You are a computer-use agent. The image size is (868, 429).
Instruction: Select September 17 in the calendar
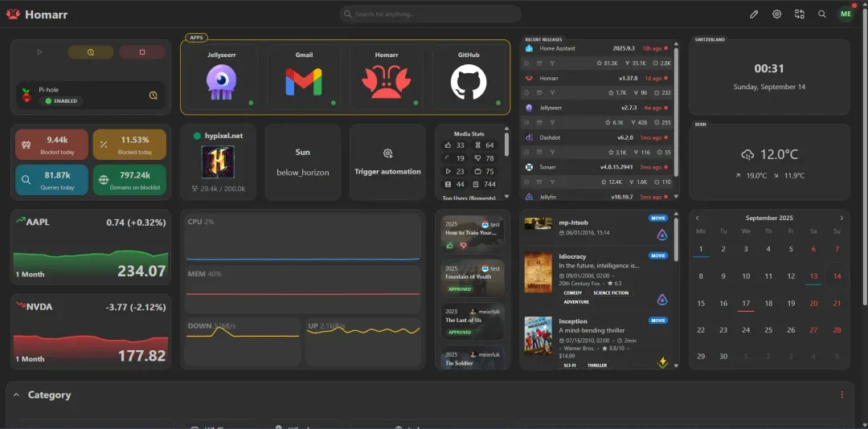tap(746, 304)
